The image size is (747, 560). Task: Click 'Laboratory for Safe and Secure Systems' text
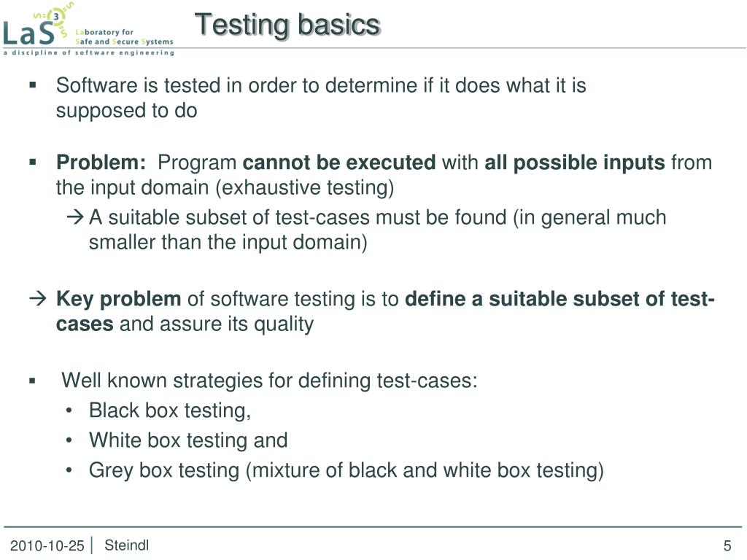(124, 36)
